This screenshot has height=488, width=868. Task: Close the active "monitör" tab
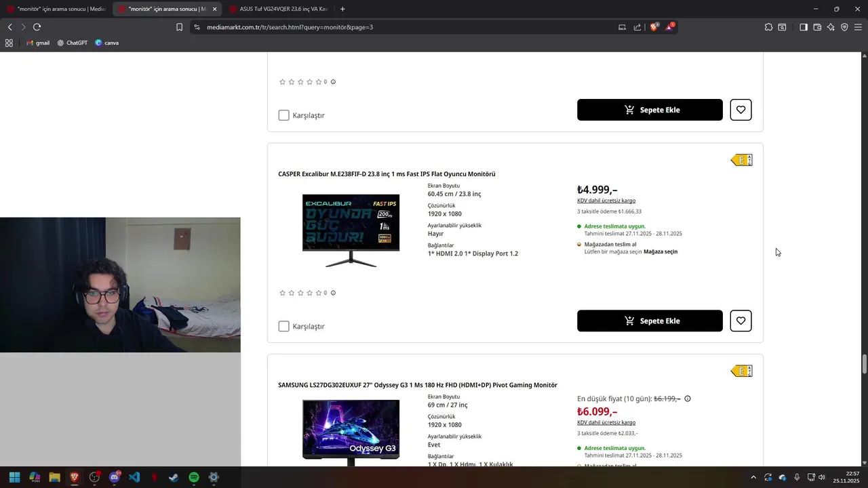point(214,9)
